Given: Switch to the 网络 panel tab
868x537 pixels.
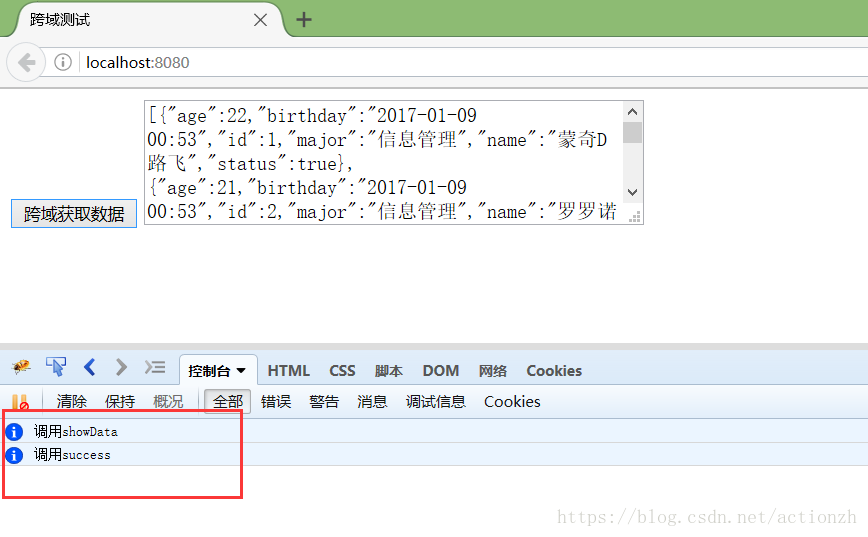Looking at the screenshot, I should [493, 370].
